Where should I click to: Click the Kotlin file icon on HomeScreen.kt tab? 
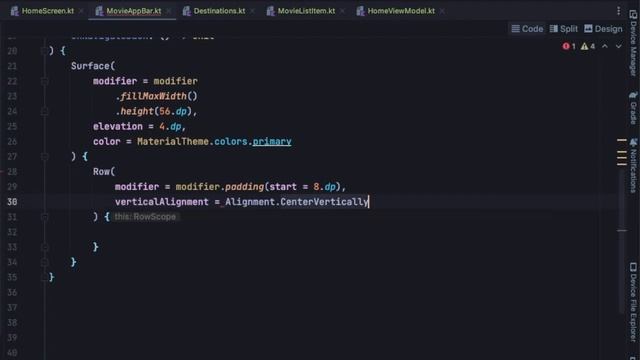click(15, 11)
